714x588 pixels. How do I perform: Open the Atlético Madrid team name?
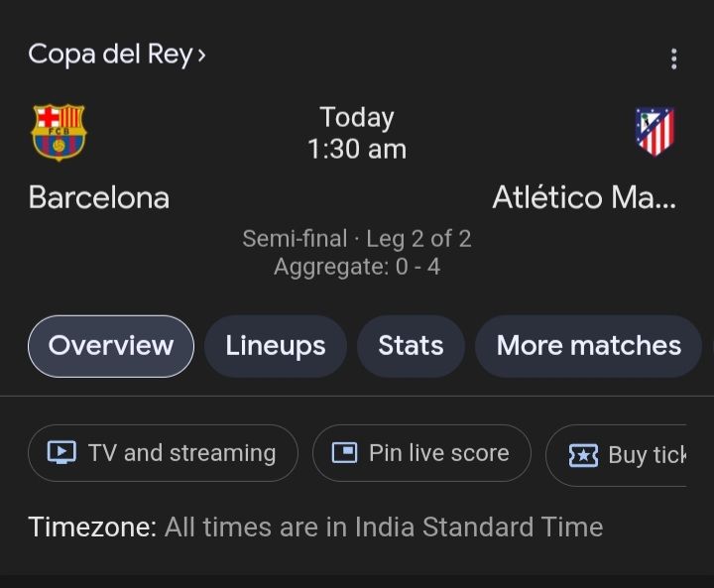coord(584,197)
